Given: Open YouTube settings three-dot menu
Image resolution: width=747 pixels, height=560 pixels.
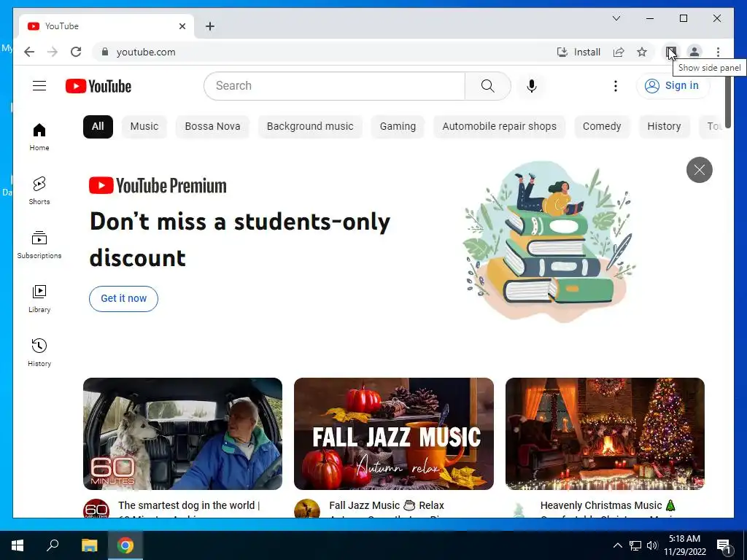Looking at the screenshot, I should 615,86.
